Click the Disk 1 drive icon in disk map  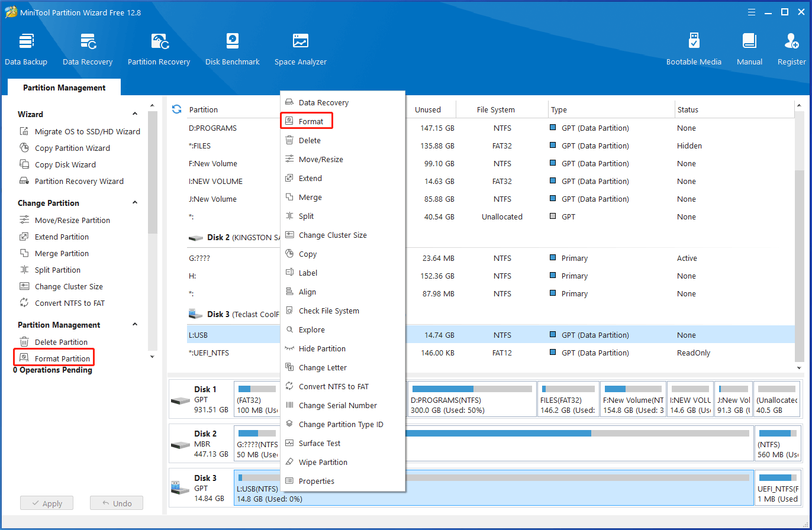(x=181, y=400)
